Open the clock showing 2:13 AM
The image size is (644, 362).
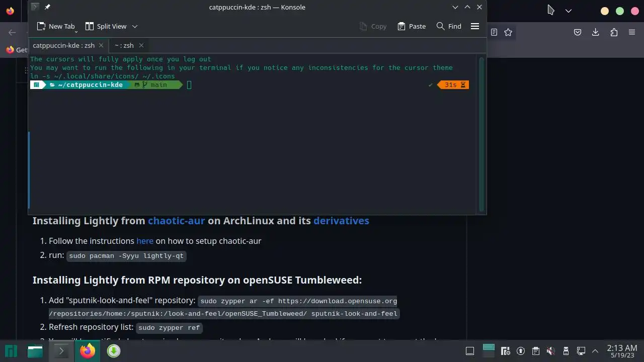click(622, 351)
